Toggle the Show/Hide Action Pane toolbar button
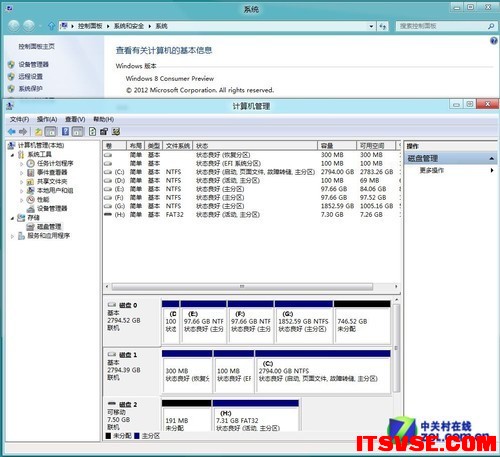This screenshot has height=457, width=500. pyautogui.click(x=78, y=132)
